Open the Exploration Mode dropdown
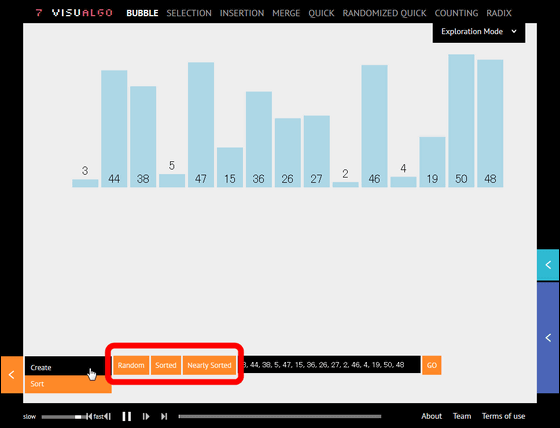Screen dimensions: 560x428 point(479,32)
